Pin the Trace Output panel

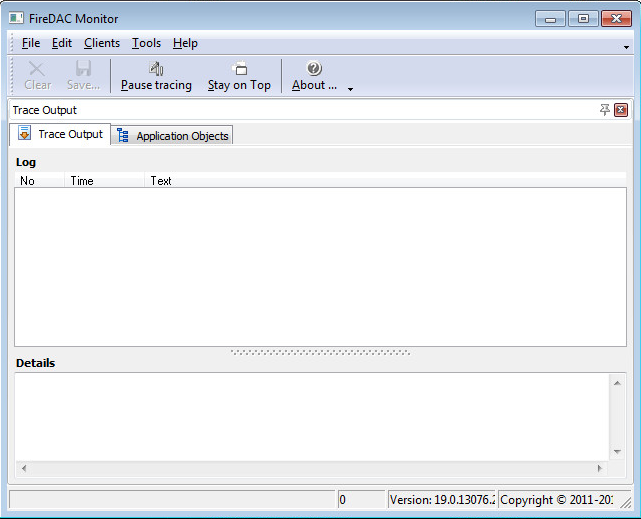pos(605,110)
